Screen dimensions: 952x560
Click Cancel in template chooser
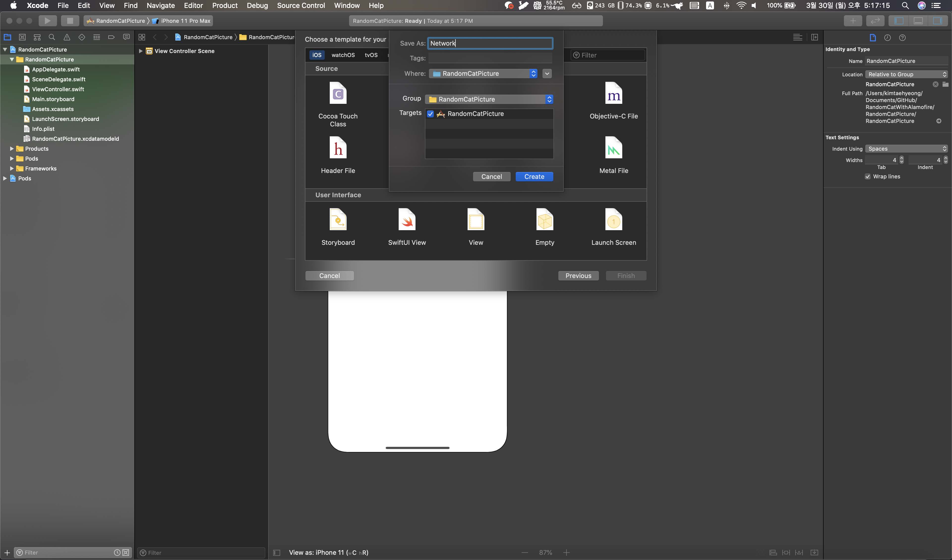tap(329, 276)
